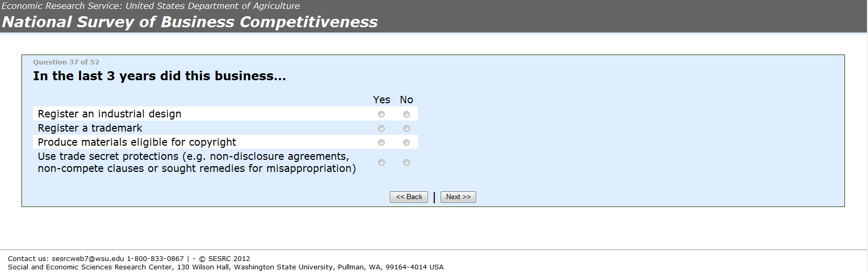Screen dimensions: 868x272
Task: Mark No for Produce materials eligible for copyright
Action: pyautogui.click(x=407, y=143)
